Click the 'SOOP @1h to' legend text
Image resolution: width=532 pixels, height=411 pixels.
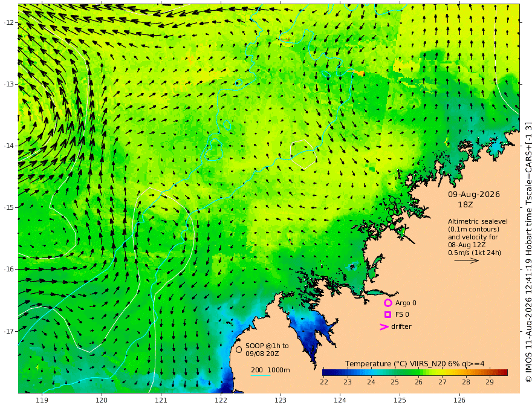[x=267, y=346]
